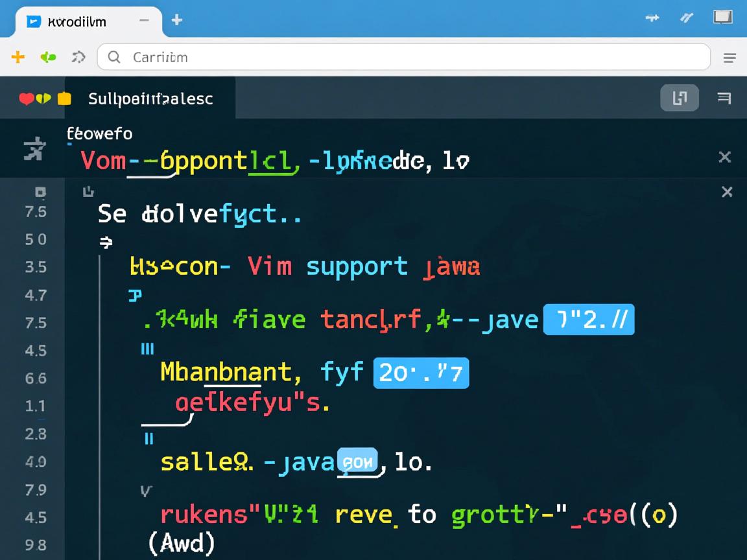Click the refresh arrow icon in the toolbar

78,57
